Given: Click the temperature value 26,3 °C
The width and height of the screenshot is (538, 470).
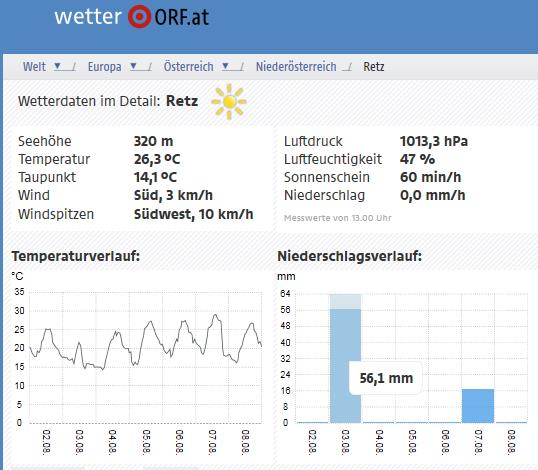Looking at the screenshot, I should (x=157, y=159).
